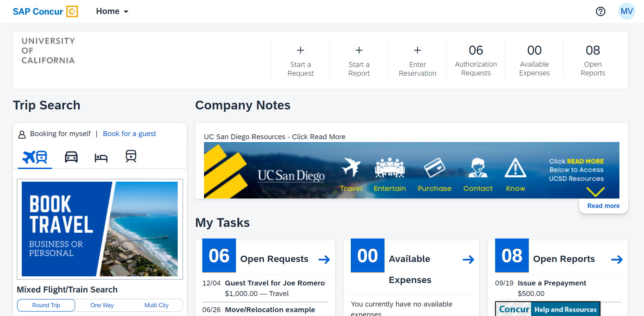Choose the Multi City trip type
The height and width of the screenshot is (316, 644).
click(x=157, y=305)
